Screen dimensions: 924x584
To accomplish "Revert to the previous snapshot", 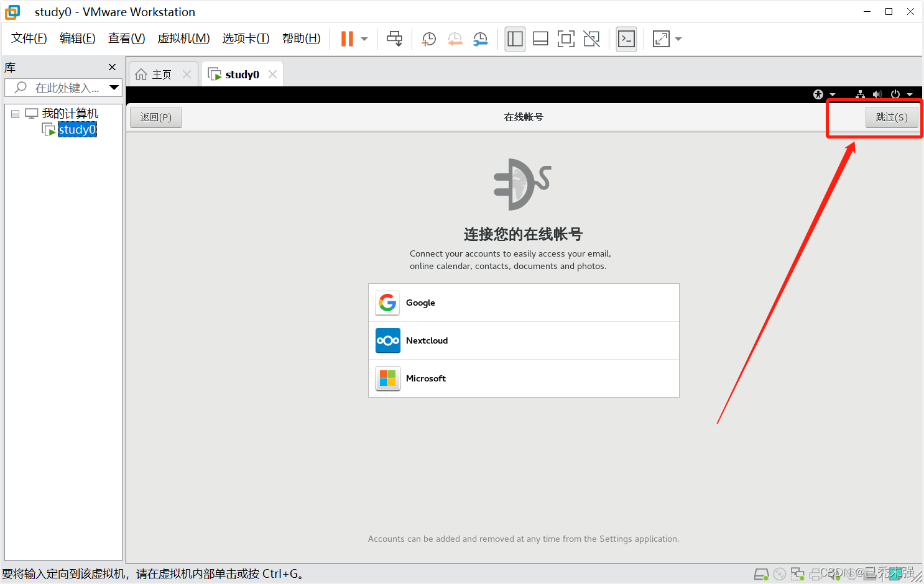I will [x=455, y=39].
